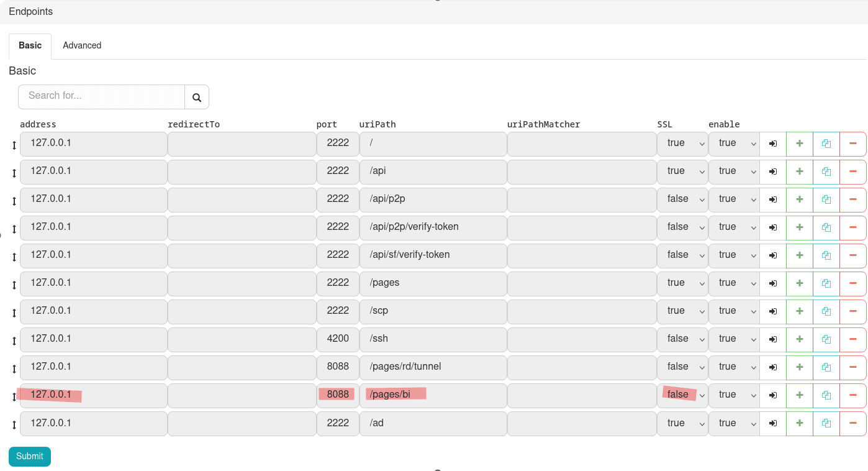This screenshot has height=471, width=868.
Task: Delete the /api/p2p endpoint row
Action: click(852, 199)
